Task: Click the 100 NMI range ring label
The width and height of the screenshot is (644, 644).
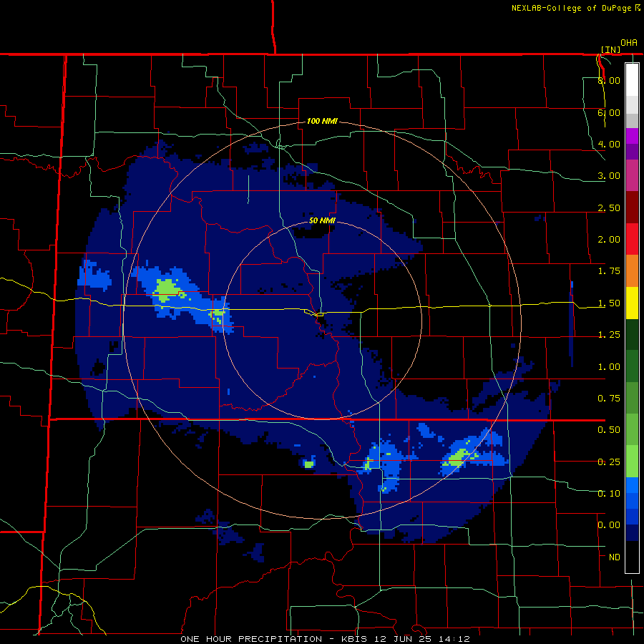Action: (x=322, y=121)
